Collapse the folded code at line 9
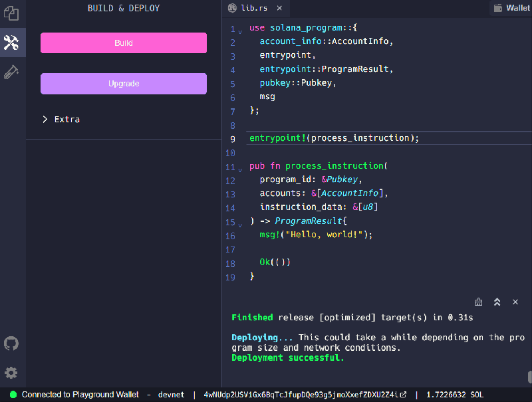 tap(241, 138)
